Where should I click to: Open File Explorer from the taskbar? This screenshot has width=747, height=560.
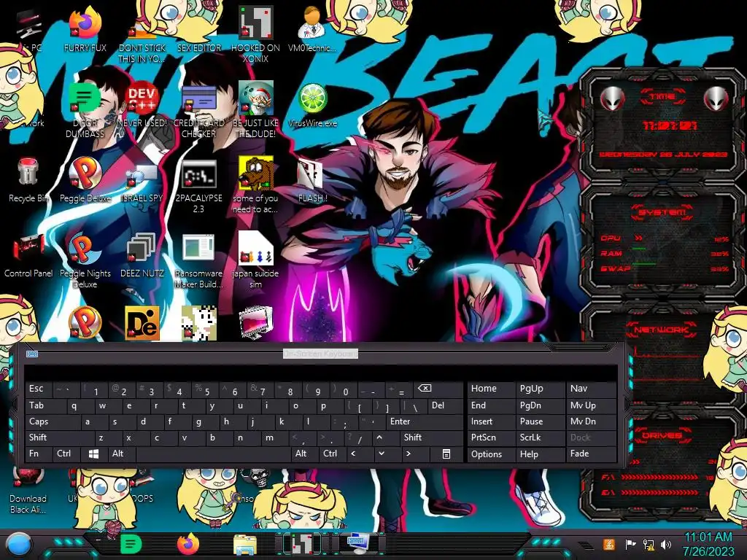245,544
